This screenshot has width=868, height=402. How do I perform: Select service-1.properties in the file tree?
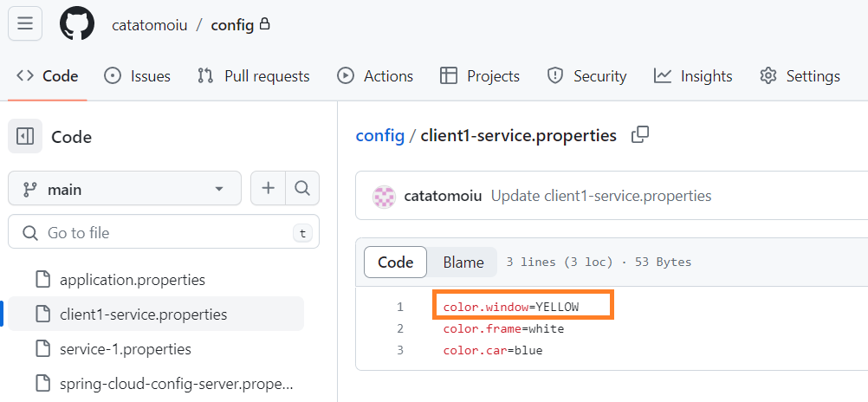pos(126,349)
